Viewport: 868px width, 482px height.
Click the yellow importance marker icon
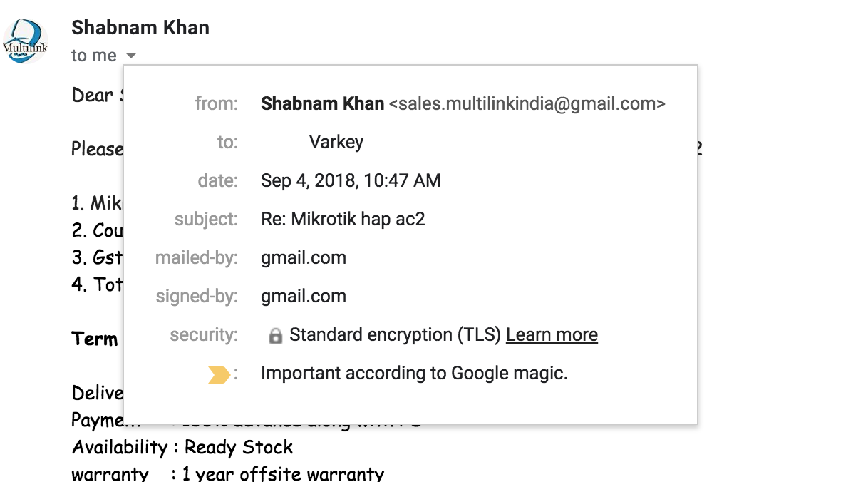(x=219, y=374)
